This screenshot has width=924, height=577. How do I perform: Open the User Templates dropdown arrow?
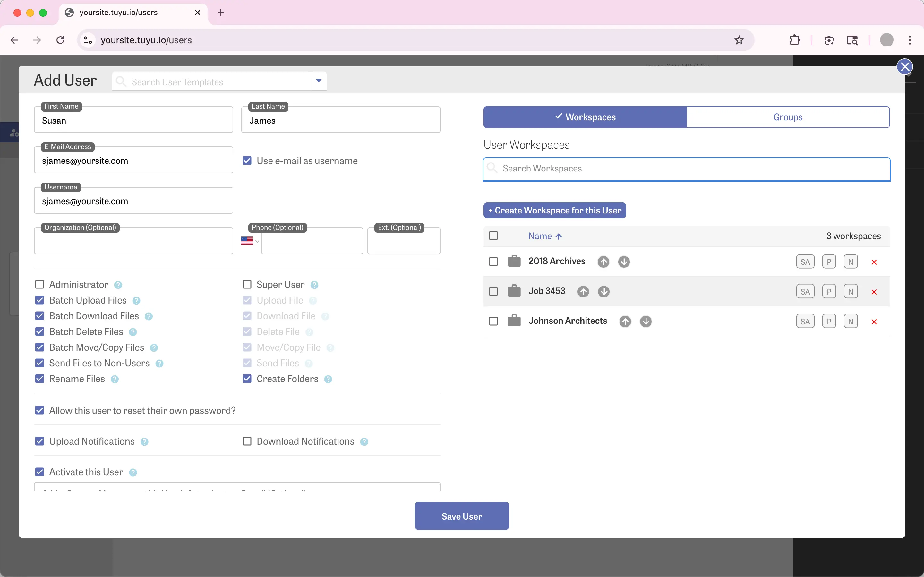click(x=319, y=81)
